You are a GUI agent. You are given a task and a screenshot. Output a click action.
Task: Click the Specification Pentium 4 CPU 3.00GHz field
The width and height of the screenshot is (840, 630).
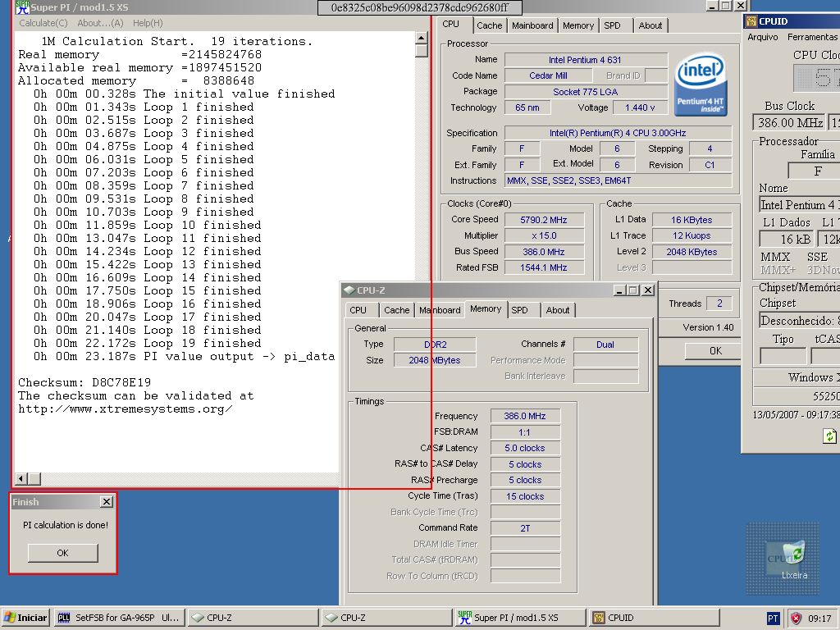(x=619, y=133)
